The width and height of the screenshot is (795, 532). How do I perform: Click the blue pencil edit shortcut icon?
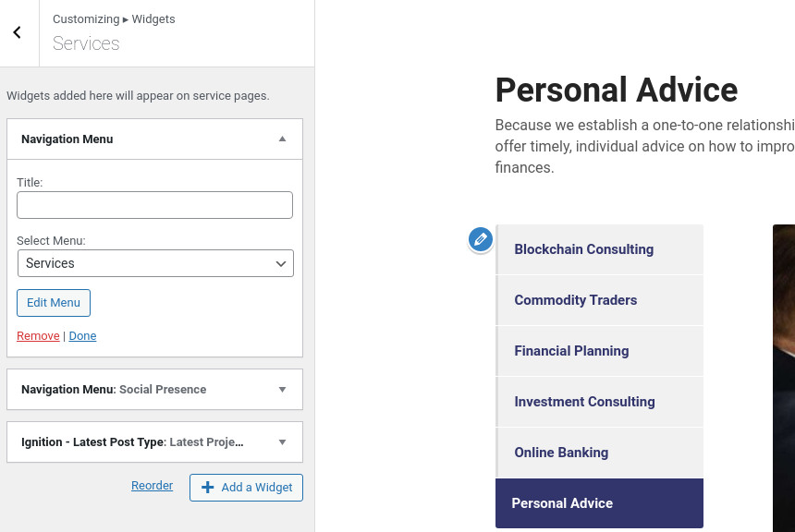(480, 239)
